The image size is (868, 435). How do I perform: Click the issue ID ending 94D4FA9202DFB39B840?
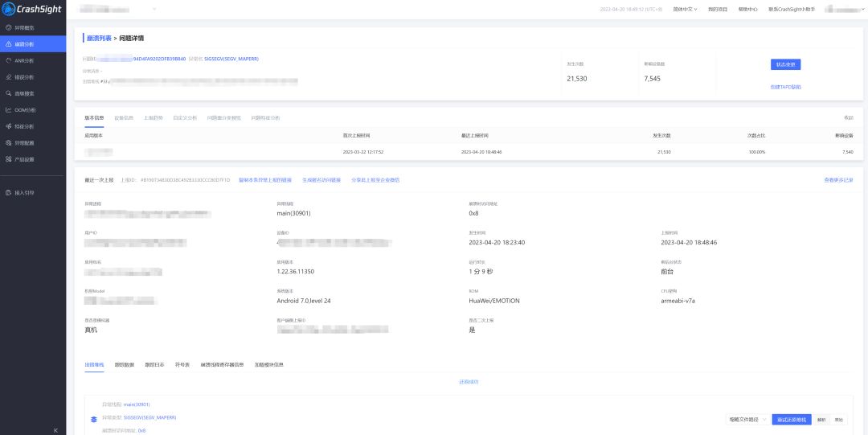[x=141, y=58]
